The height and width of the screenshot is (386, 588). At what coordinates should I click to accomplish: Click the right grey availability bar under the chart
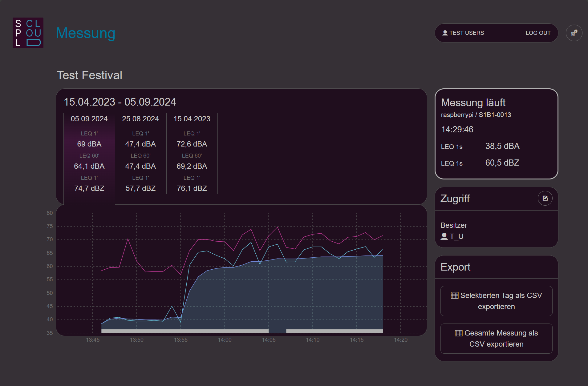click(x=335, y=331)
